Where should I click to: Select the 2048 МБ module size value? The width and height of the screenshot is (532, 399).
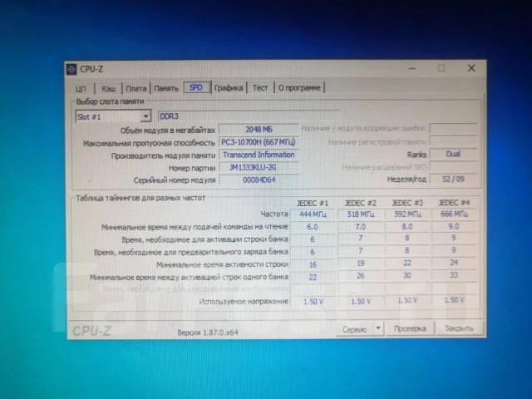click(x=259, y=130)
